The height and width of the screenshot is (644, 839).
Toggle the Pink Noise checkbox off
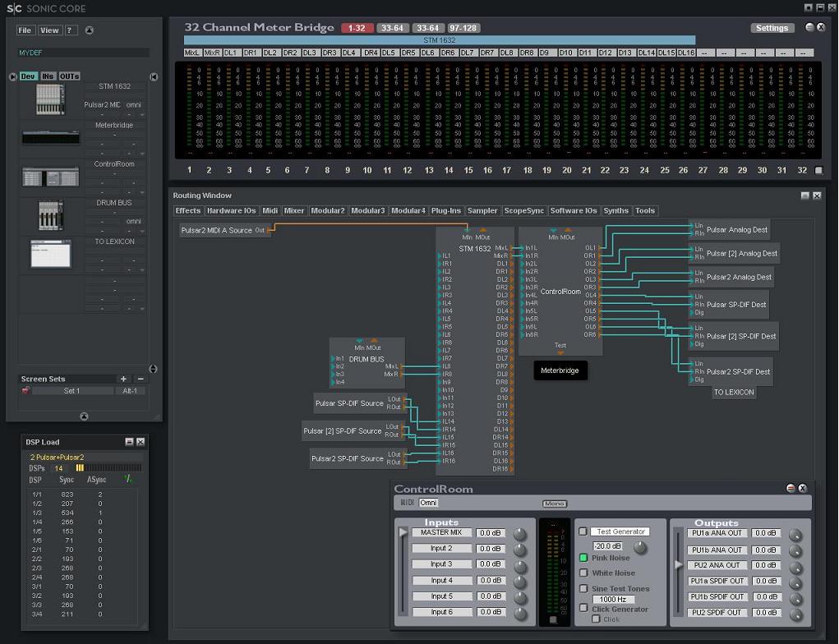[x=583, y=558]
